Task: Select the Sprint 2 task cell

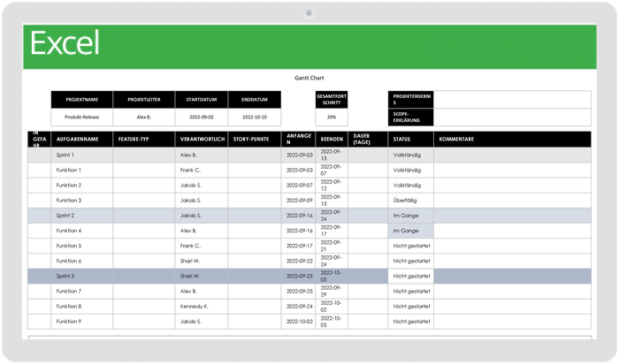Action: click(82, 216)
